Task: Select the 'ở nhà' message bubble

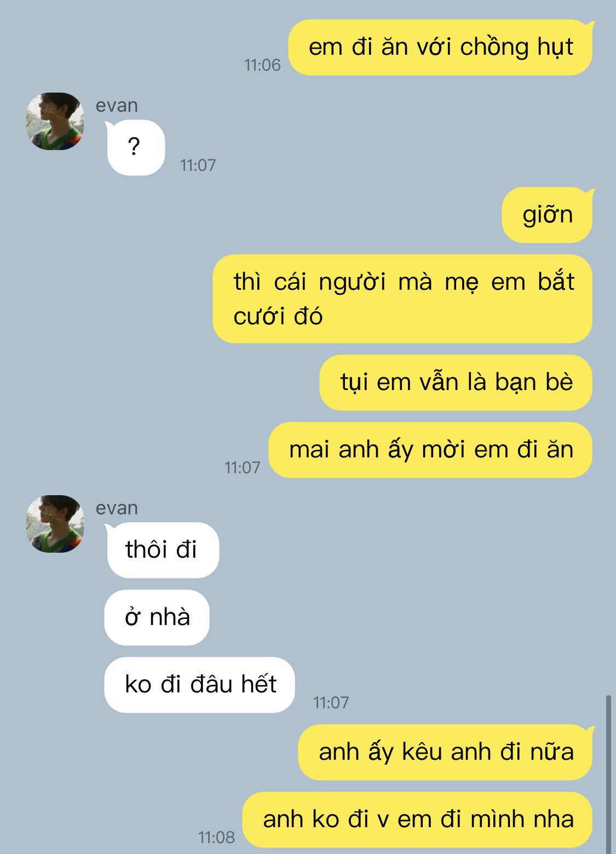Action: coord(157,617)
